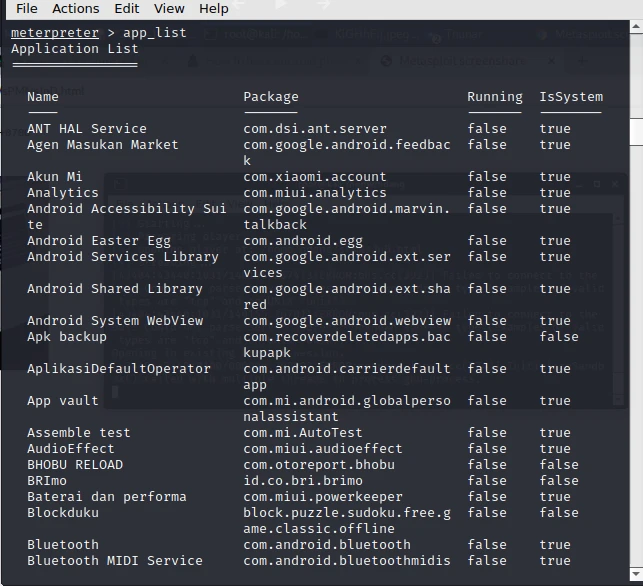
Task: Click com.recoverdeletedapps.bac package text
Action: (x=347, y=337)
